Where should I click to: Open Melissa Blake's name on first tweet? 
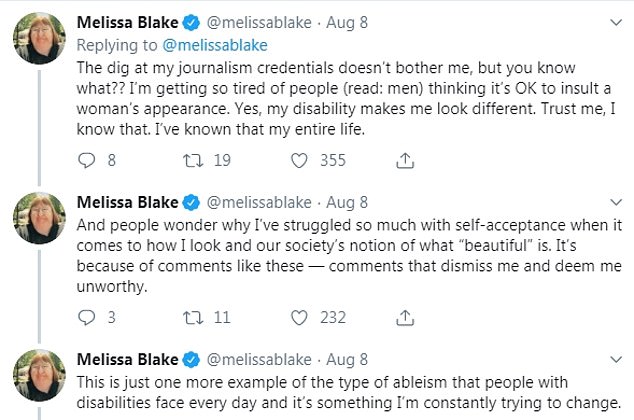[128, 20]
